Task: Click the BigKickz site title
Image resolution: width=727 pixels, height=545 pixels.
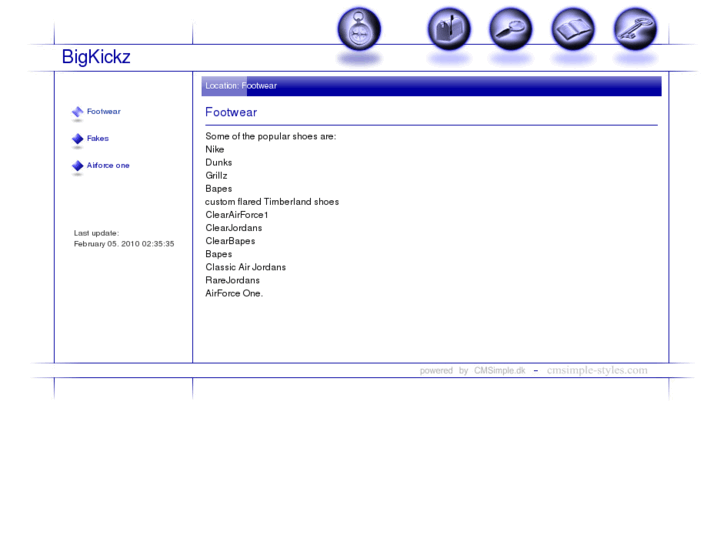Action: [x=96, y=57]
